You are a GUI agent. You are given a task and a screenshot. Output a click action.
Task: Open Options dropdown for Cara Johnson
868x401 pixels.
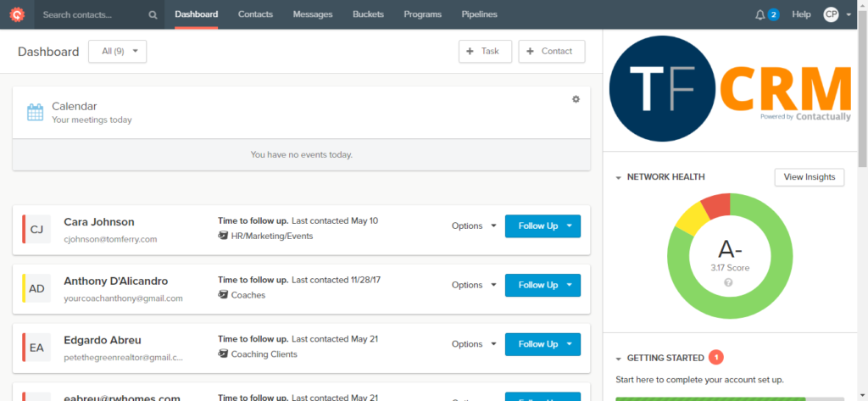point(474,226)
